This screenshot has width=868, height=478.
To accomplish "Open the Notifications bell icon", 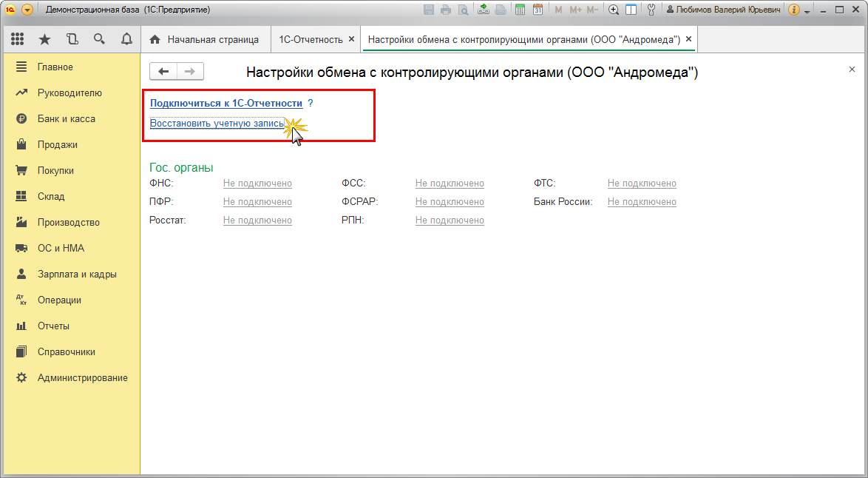I will pyautogui.click(x=126, y=39).
